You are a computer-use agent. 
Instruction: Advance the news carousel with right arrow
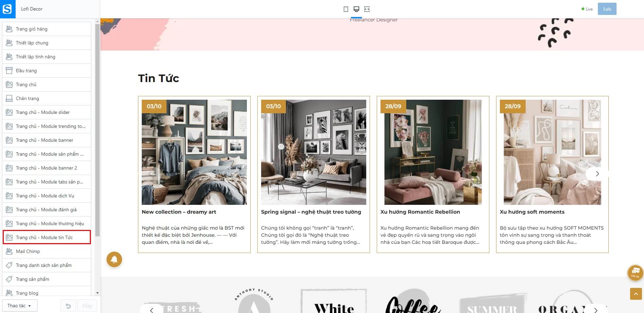[x=597, y=174]
